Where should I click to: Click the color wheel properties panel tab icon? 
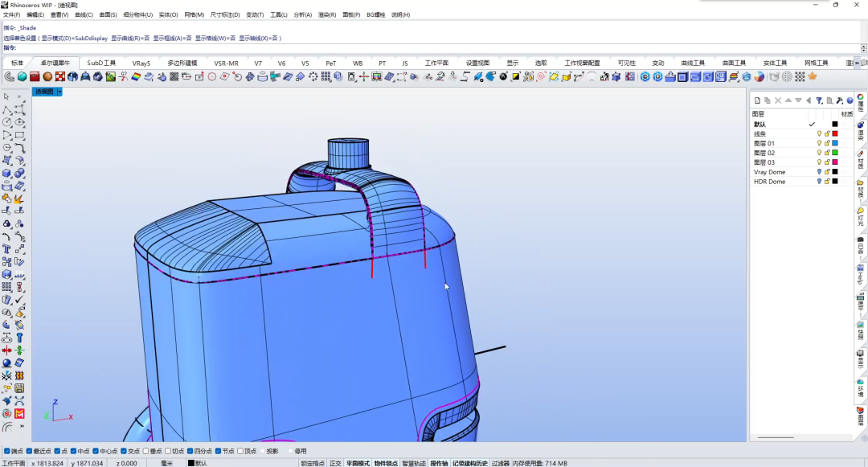coord(861,97)
